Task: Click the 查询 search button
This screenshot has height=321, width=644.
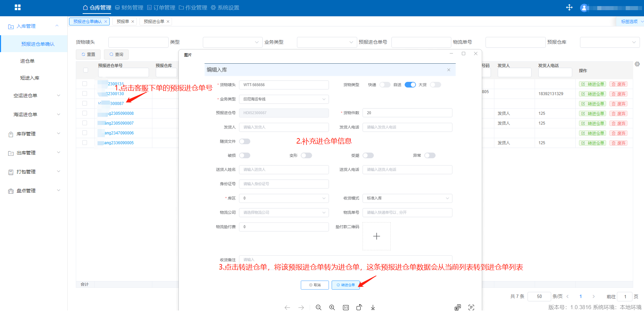Action: point(116,54)
